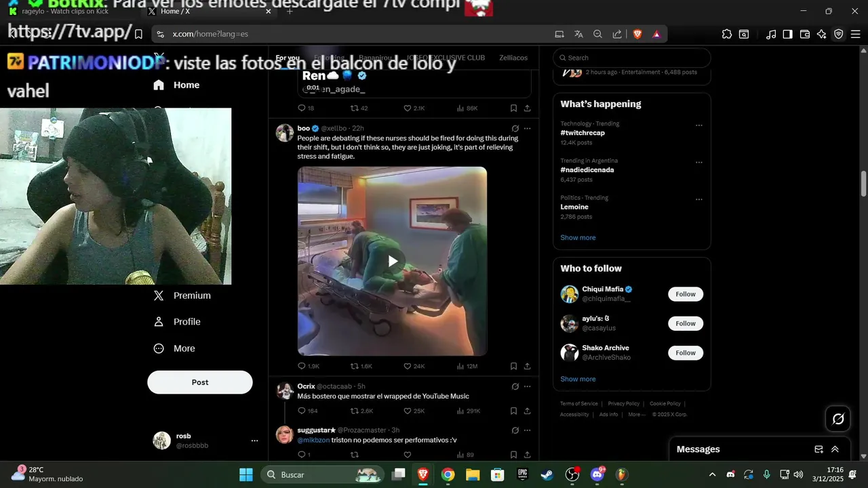Open Epic Games launcher from taskbar
Viewport: 868px width, 488px height.
pos(522,474)
